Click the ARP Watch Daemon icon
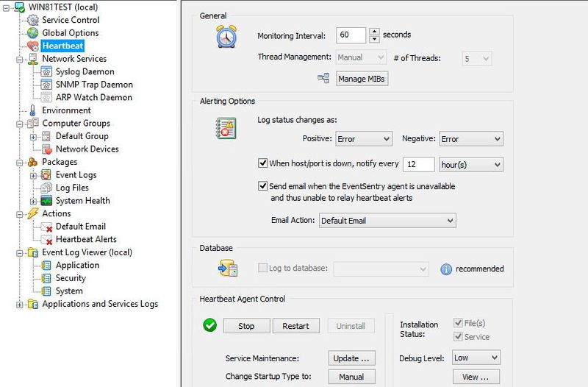Viewport: 588px width, 387px height. click(x=46, y=97)
